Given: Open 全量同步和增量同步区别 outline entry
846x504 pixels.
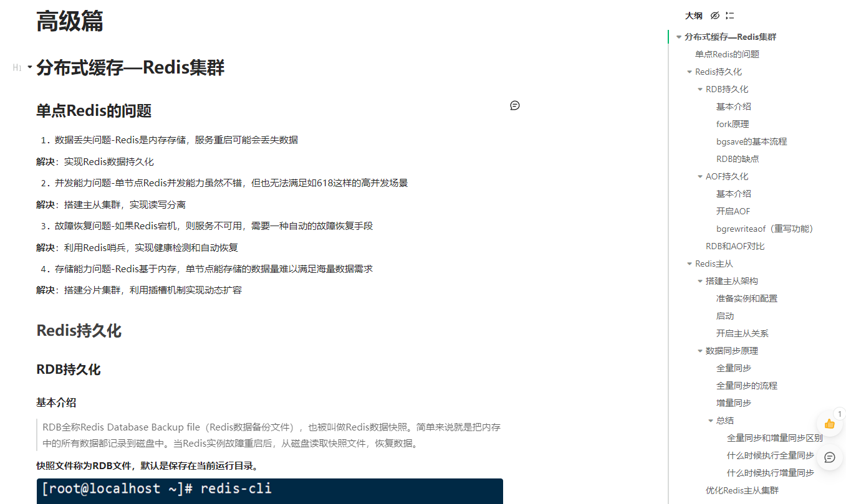Looking at the screenshot, I should (774, 438).
